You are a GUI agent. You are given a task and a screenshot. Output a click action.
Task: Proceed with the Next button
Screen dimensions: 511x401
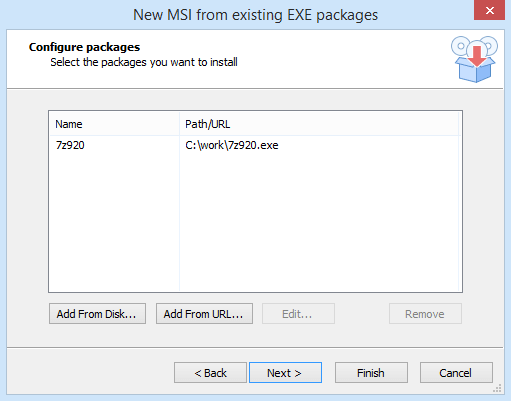point(285,373)
